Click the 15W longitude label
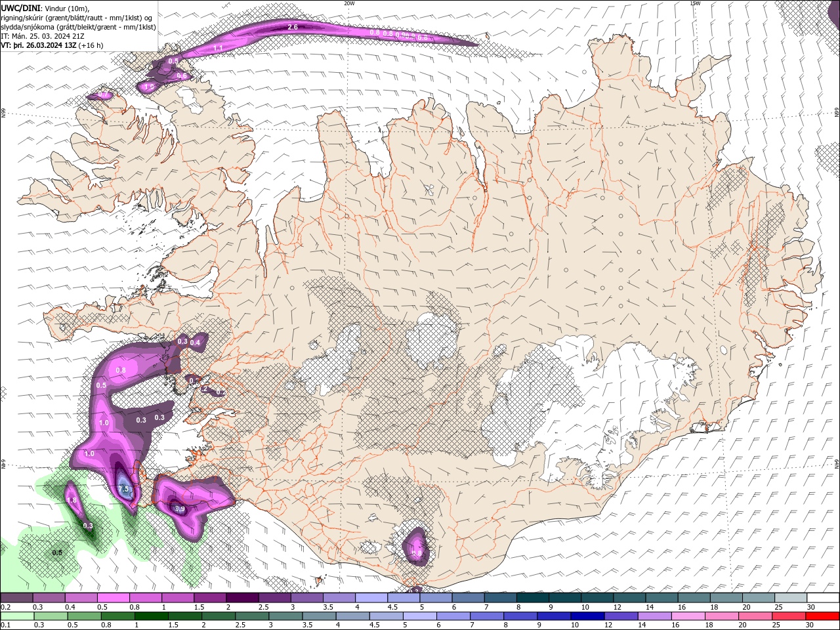The width and height of the screenshot is (840, 630). 695,3
